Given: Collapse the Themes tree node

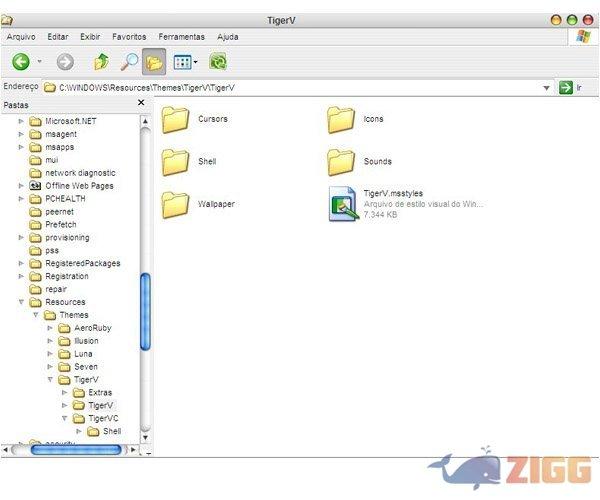Looking at the screenshot, I should point(36,315).
